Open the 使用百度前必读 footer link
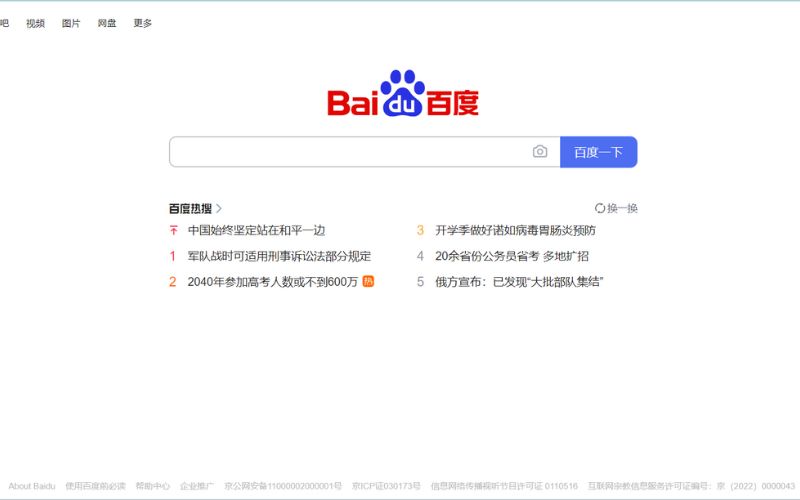This screenshot has height=500, width=800. 95,486
